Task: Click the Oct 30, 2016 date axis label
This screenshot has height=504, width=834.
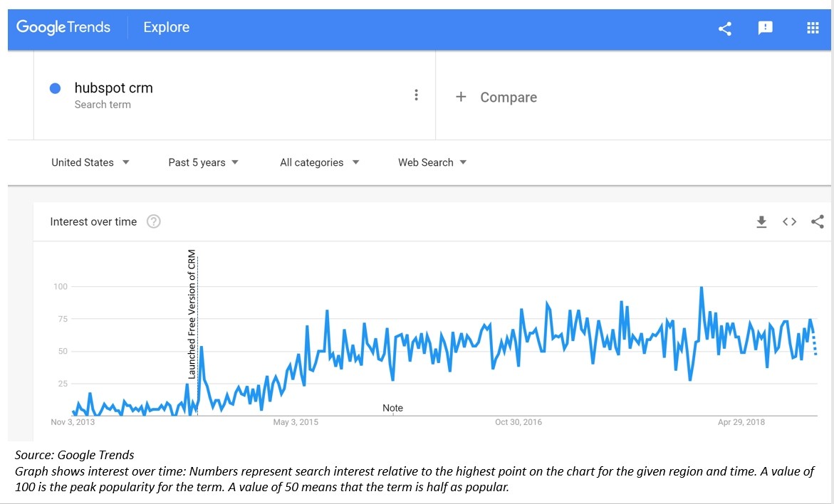Action: pyautogui.click(x=518, y=422)
